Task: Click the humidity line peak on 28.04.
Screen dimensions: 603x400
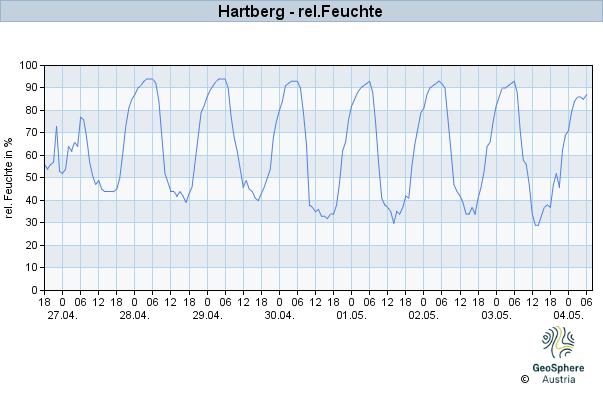Action: 149,79
